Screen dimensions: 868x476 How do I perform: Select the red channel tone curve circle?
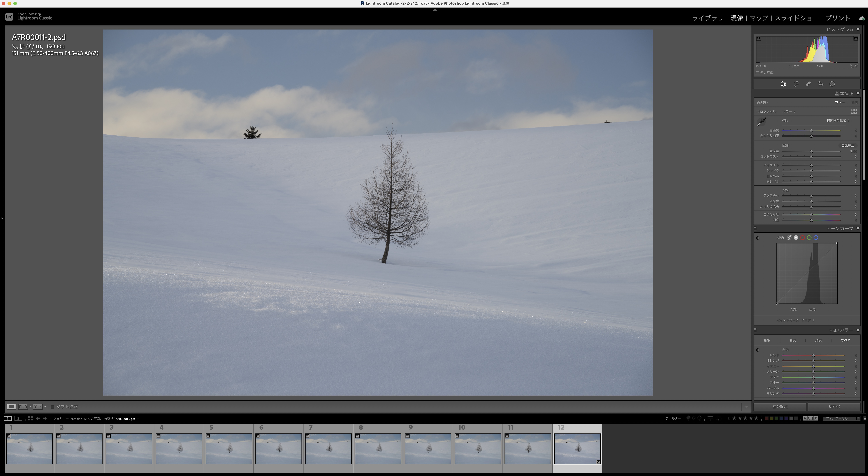tap(803, 238)
